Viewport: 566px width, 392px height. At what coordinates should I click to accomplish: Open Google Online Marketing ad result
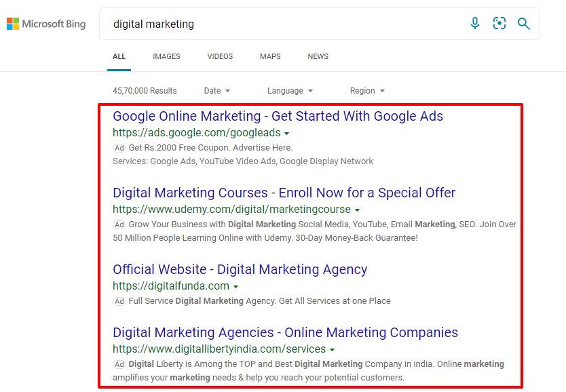click(x=278, y=116)
